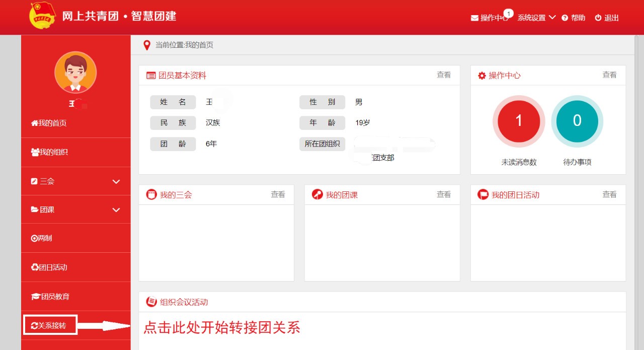
Task: Click the 帮助 help question icon
Action: point(565,18)
